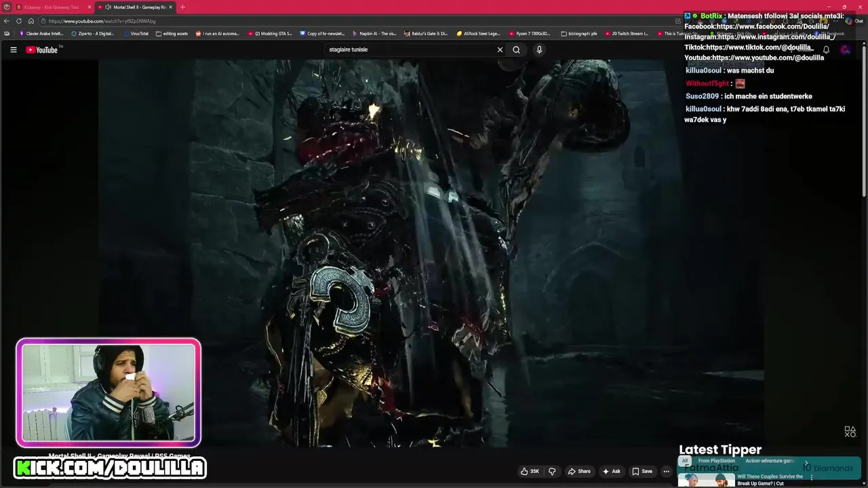Screen dimensions: 868x488
Task: Open the Modding GTA S bookmark
Action: pyautogui.click(x=270, y=33)
